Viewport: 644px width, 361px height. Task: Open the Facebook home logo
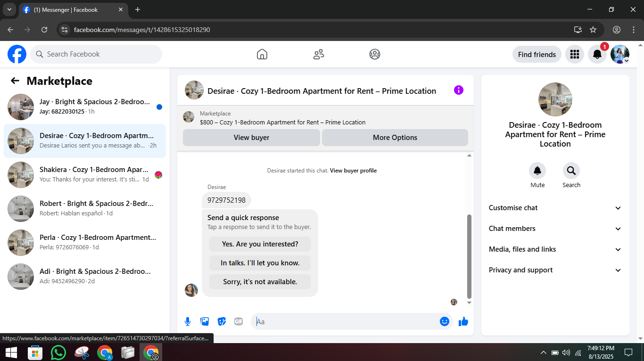[x=17, y=54]
